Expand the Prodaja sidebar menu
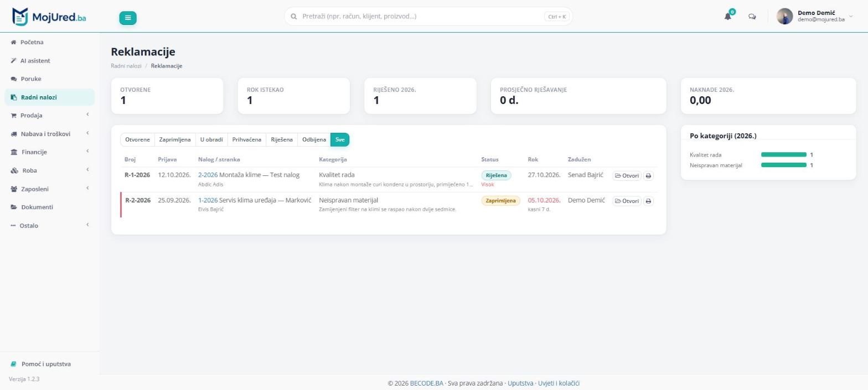Viewport: 868px width, 390px height. point(50,115)
